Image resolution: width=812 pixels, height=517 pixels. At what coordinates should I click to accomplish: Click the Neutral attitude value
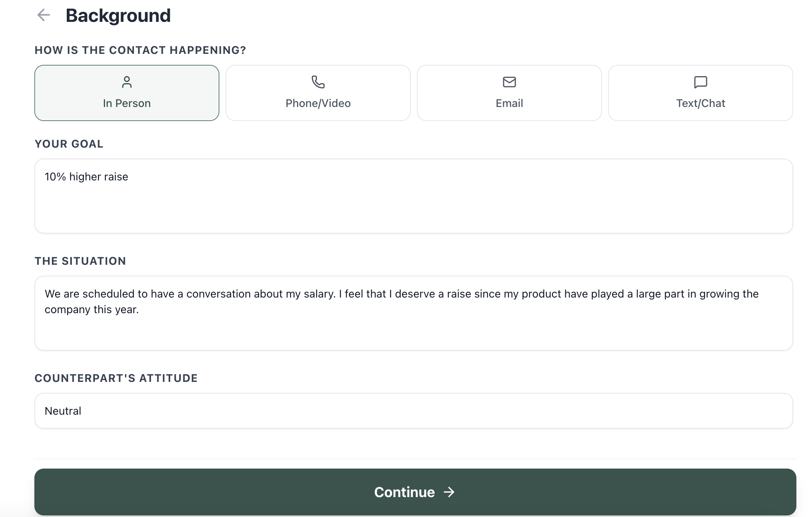pos(63,410)
